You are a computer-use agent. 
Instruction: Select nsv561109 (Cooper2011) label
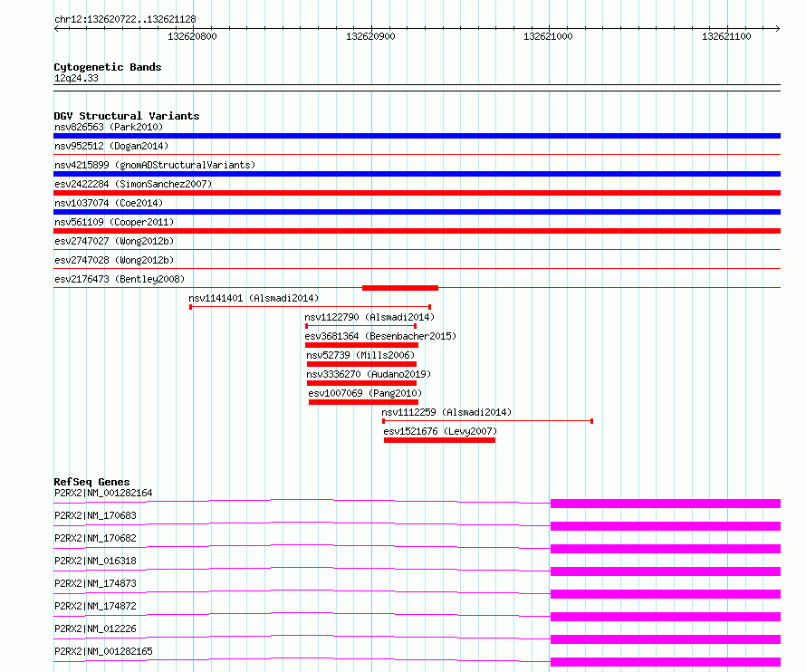point(114,222)
